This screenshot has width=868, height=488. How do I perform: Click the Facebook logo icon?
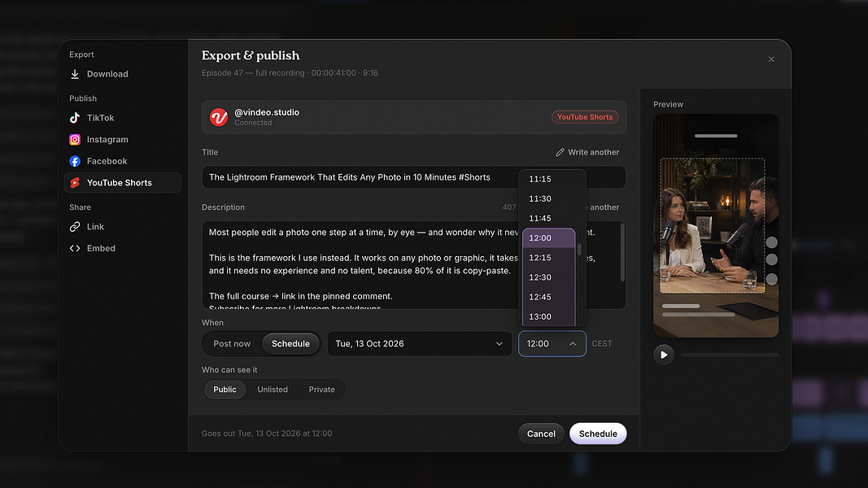click(x=75, y=161)
